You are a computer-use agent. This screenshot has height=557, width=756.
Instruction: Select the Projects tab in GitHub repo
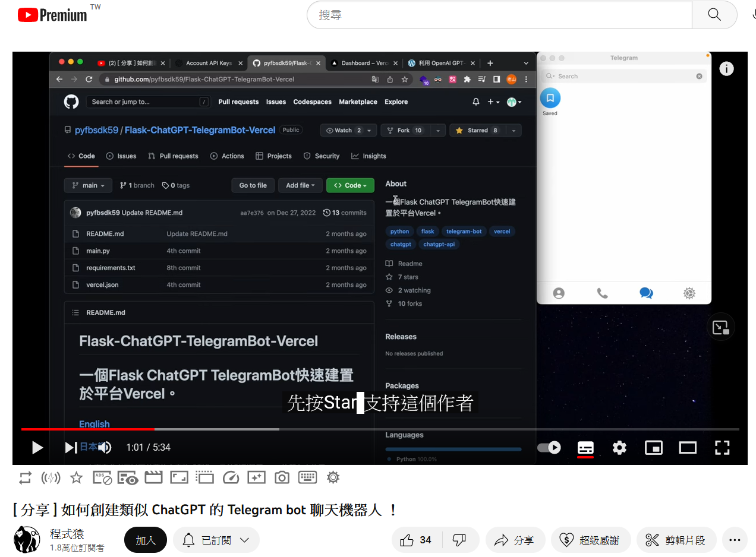pos(273,156)
